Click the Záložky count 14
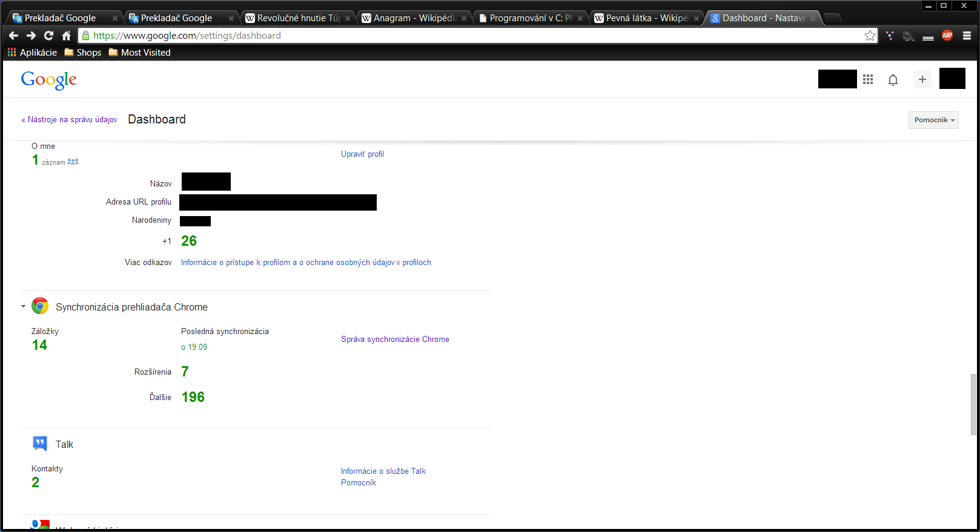The width and height of the screenshot is (980, 532). pyautogui.click(x=39, y=345)
